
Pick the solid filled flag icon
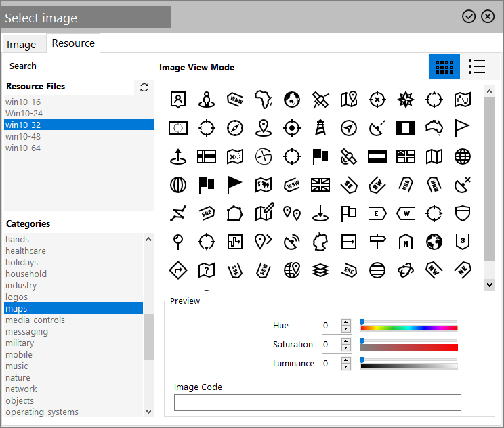coord(234,185)
